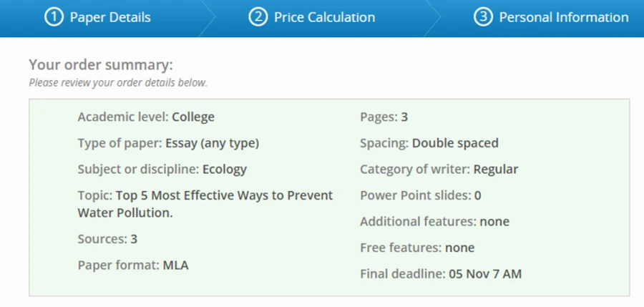Click the circled number 2 step icon

pos(258,17)
